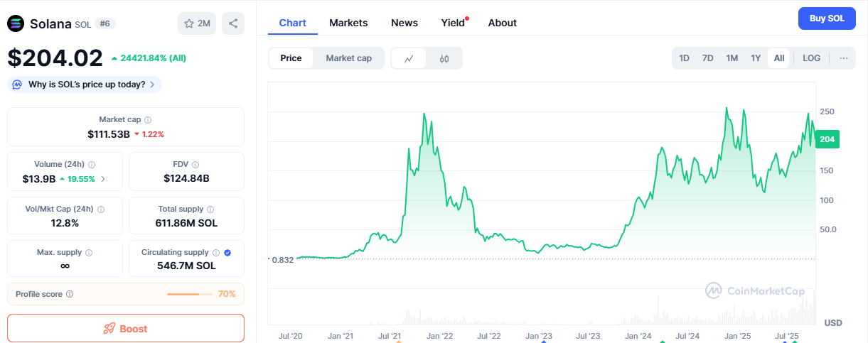The width and height of the screenshot is (868, 343).
Task: Click the Profile score progress bar
Action: [189, 294]
